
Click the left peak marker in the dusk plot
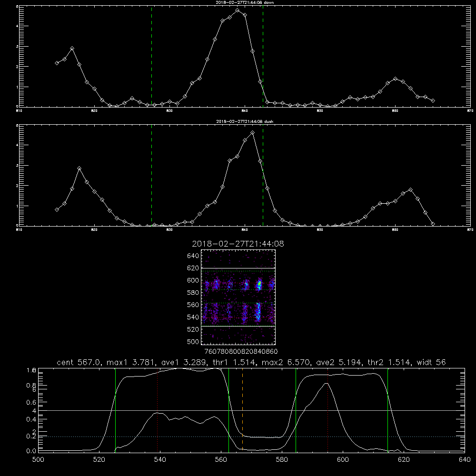point(79,168)
